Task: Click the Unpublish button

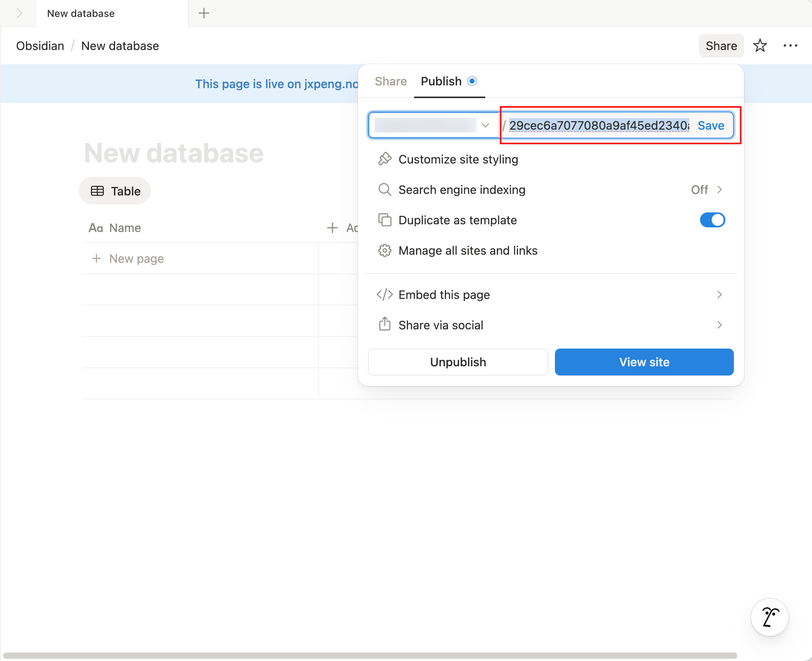Action: click(x=458, y=362)
